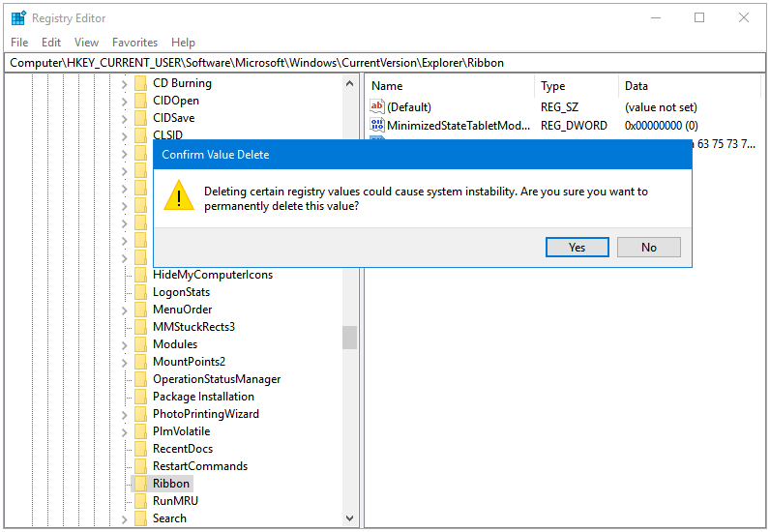Expand the MountPoints2 key
This screenshot has height=532, width=770.
click(124, 363)
